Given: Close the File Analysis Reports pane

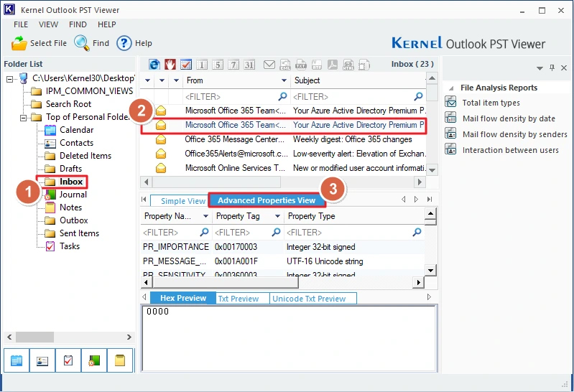Looking at the screenshot, I should 564,67.
